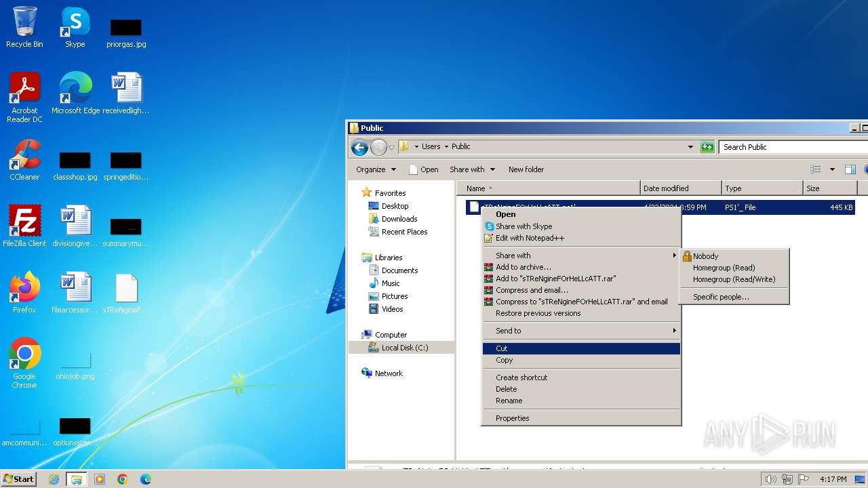868x488 pixels.
Task: Open the change view options dropdown arrow
Action: (832, 169)
